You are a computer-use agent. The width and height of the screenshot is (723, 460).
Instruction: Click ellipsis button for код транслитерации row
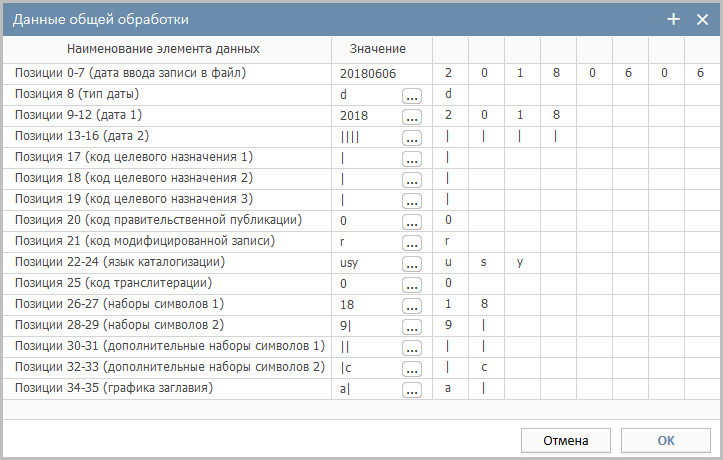pyautogui.click(x=413, y=284)
